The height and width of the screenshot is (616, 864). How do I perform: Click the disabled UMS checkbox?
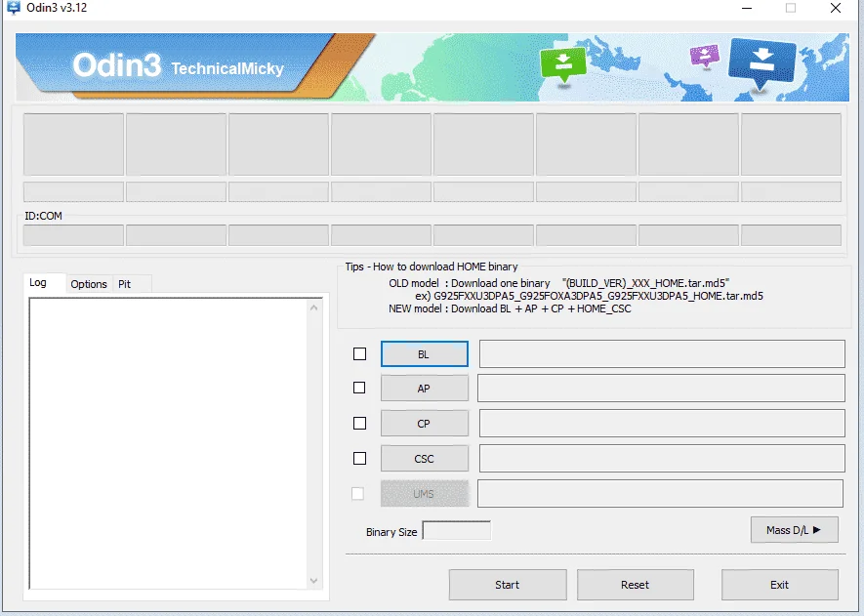pyautogui.click(x=357, y=494)
